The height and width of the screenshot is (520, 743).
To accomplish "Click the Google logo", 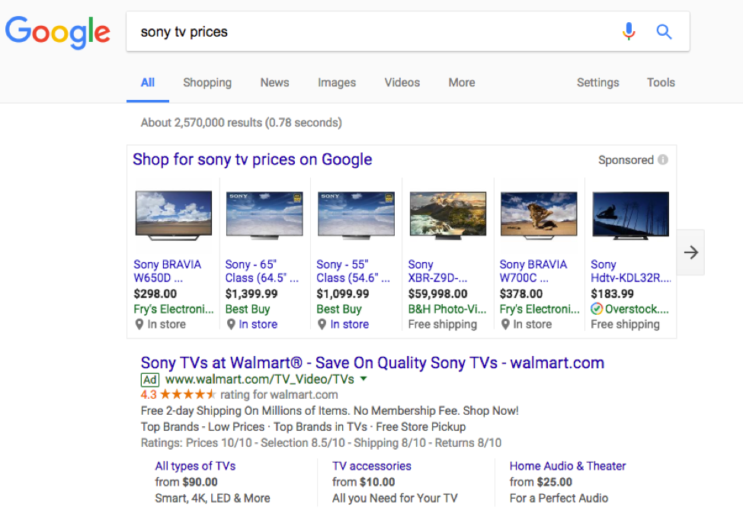I will (57, 32).
